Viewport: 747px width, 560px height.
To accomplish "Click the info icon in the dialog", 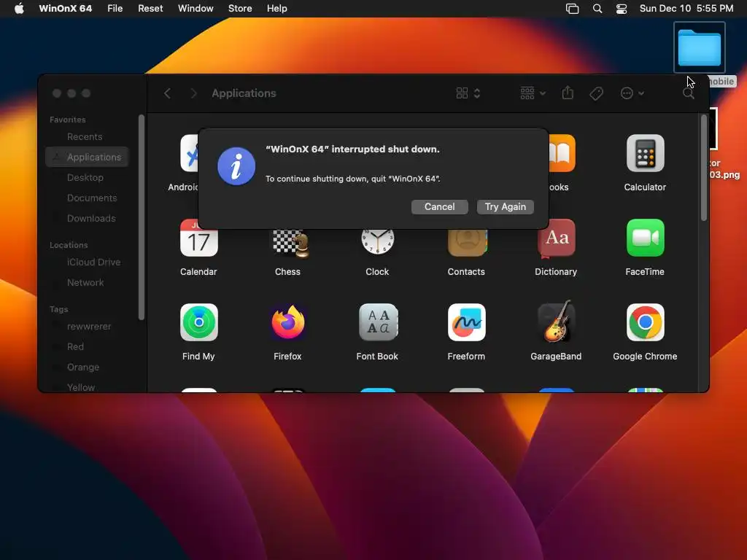I will click(x=236, y=166).
